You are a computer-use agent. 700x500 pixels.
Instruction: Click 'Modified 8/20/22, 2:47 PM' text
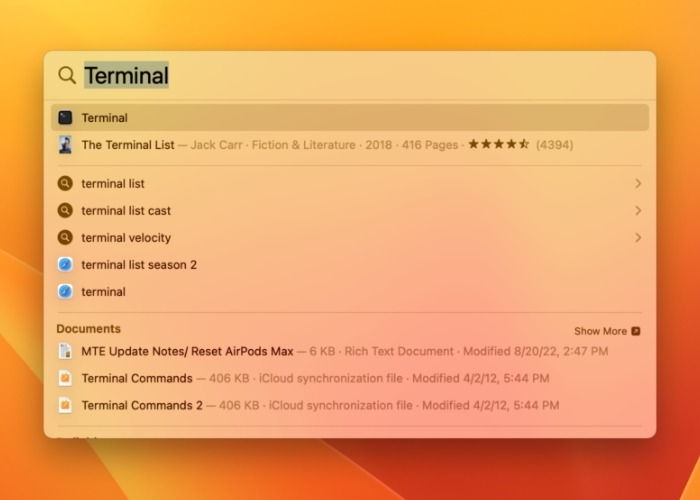click(536, 351)
